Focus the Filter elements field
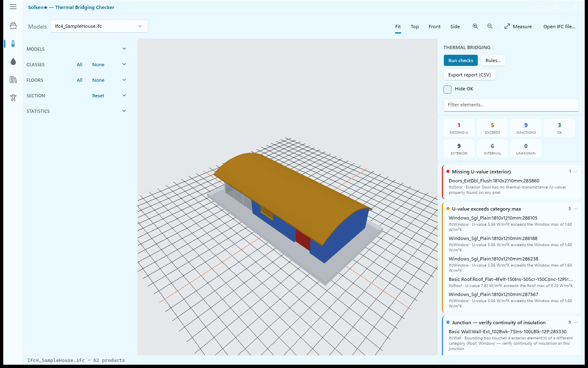This screenshot has width=588, height=368. point(511,105)
